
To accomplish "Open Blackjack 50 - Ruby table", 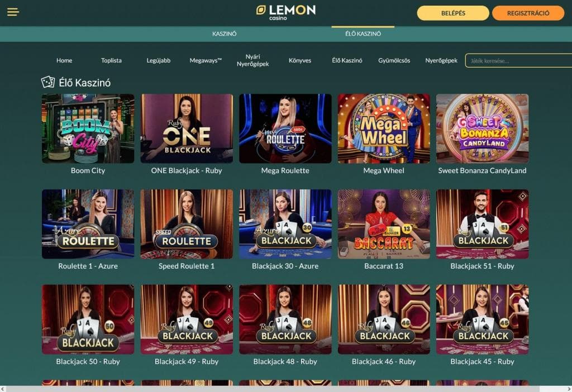I will point(88,319).
